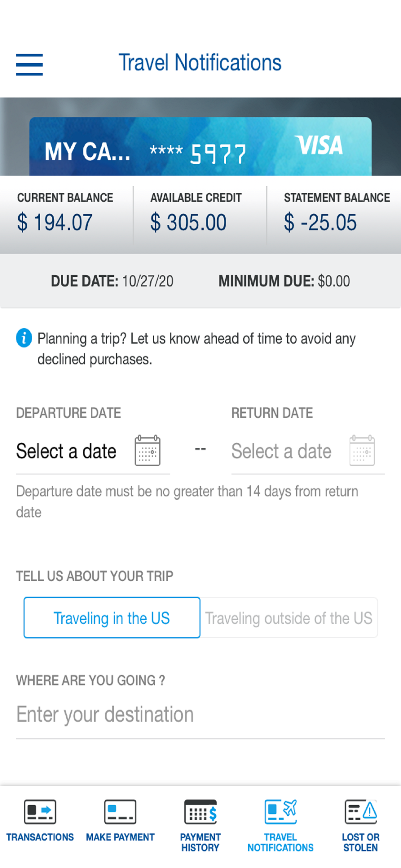Tap the Current Balance amount
The width and height of the screenshot is (401, 868).
point(55,222)
